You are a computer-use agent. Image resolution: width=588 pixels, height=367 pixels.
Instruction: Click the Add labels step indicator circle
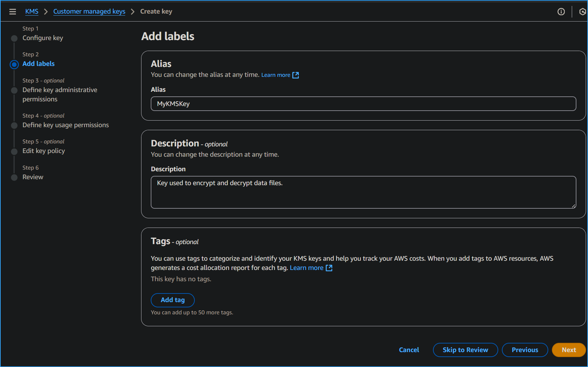point(14,64)
